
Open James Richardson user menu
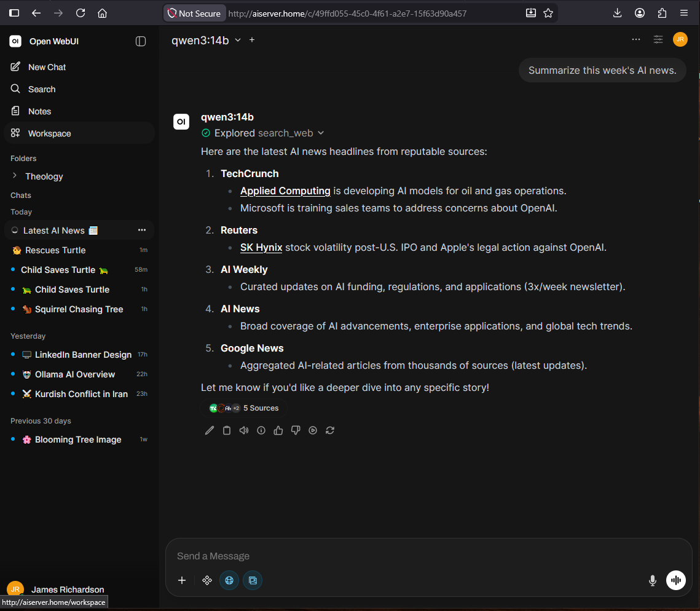56,589
